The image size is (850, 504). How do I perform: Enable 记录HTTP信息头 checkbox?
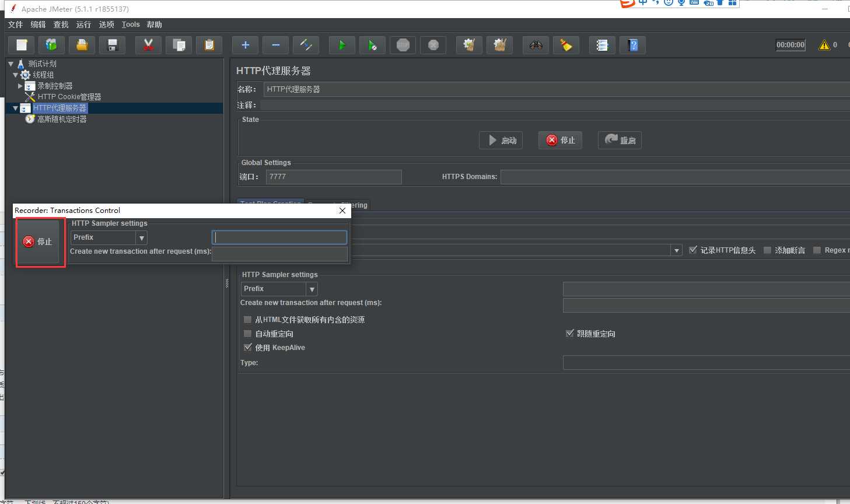[693, 250]
